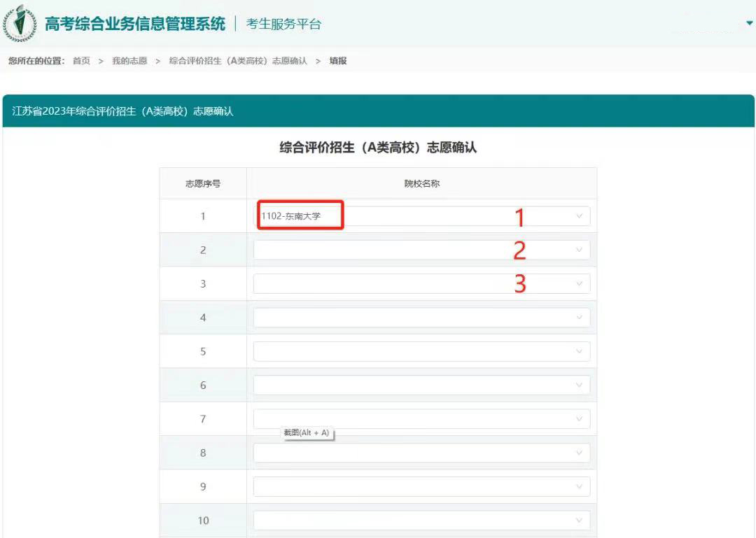
Task: Click the 填报 breadcrumb item
Action: pyautogui.click(x=338, y=61)
